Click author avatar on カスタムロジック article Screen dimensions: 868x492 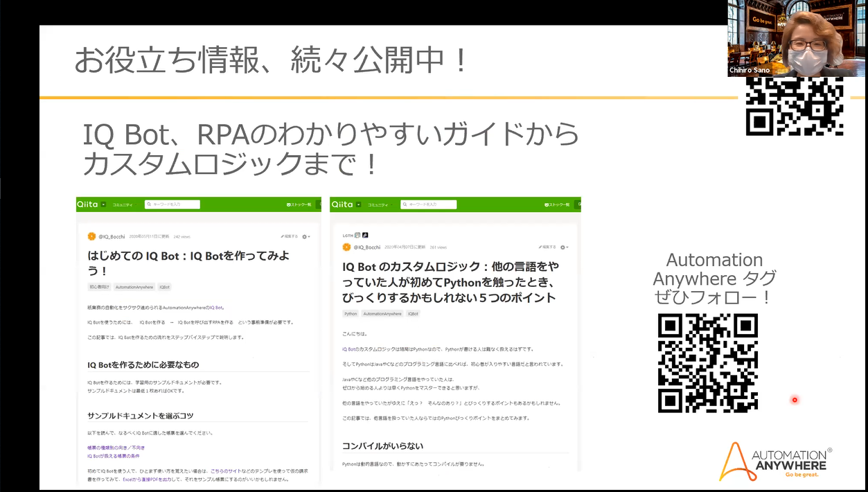[x=346, y=247]
